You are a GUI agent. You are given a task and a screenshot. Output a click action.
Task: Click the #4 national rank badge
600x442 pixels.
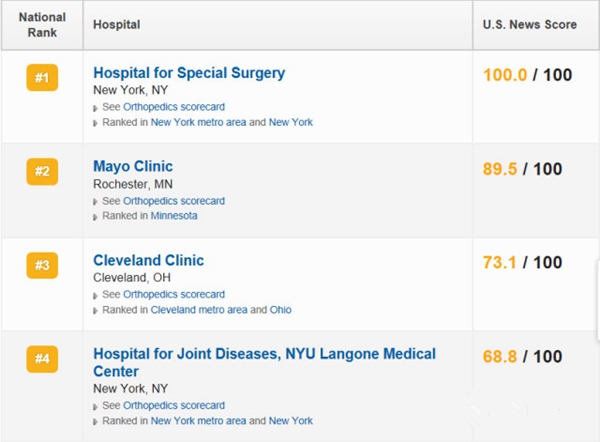[x=42, y=359]
